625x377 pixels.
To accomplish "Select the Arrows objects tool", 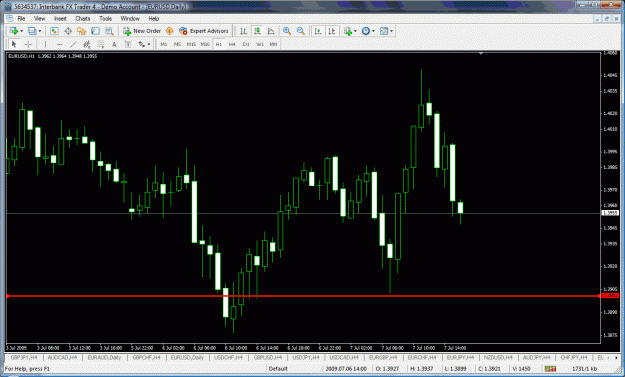I will (x=142, y=44).
